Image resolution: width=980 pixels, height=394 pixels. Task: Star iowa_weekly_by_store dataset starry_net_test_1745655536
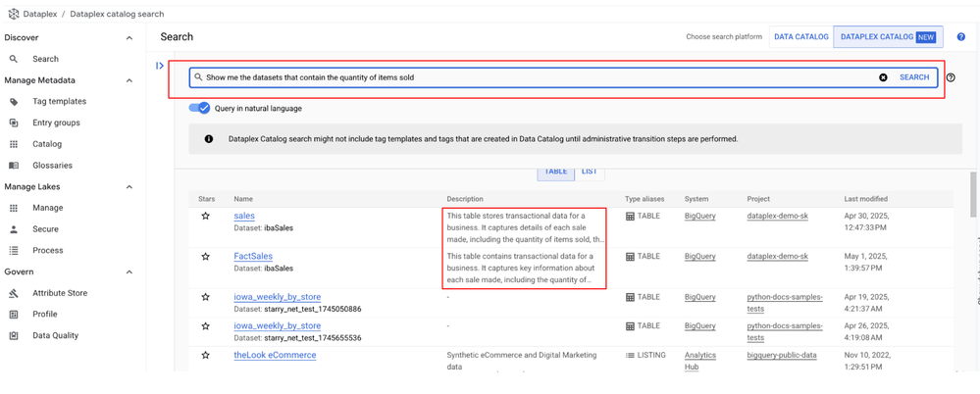(206, 326)
